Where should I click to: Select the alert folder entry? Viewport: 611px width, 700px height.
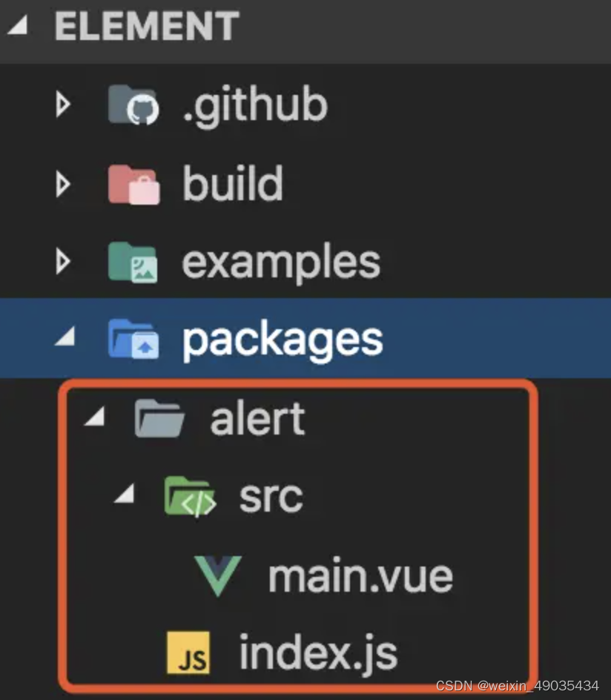[x=256, y=417]
